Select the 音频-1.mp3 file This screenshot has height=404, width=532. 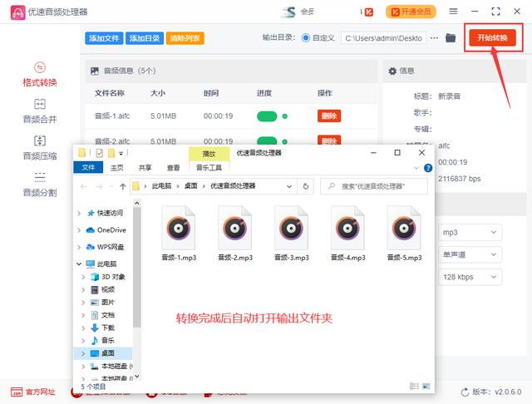point(179,234)
